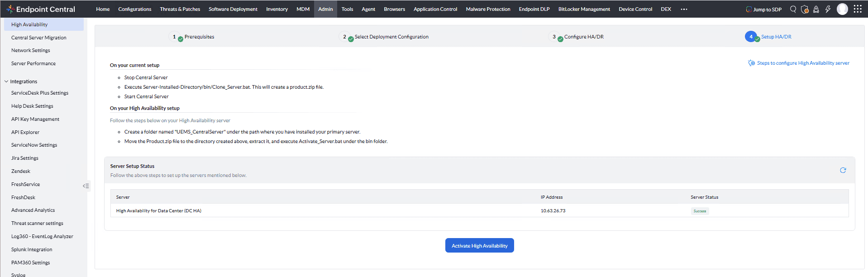
Task: Open the DEX menu
Action: tap(666, 9)
